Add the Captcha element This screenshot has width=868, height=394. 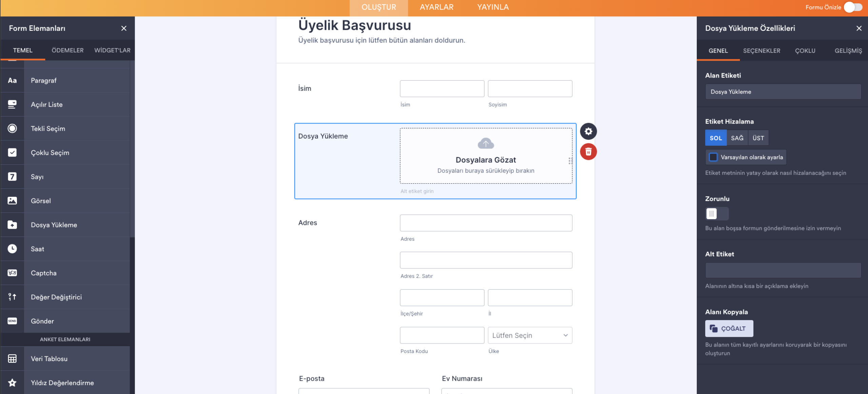pos(65,273)
